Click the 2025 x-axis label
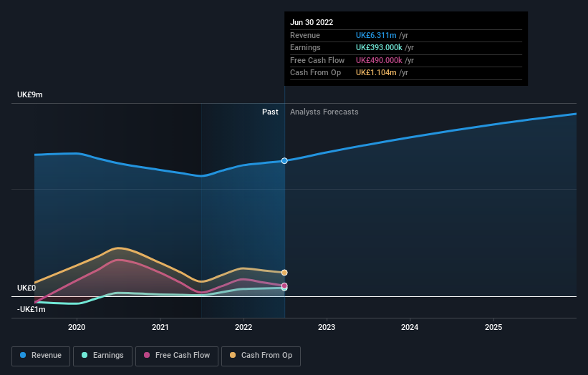The width and height of the screenshot is (588, 375). [x=493, y=327]
